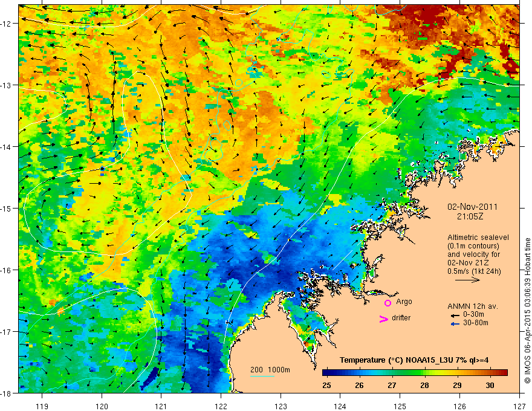
Task: Select the time label 21:05Z
Action: pos(470,216)
